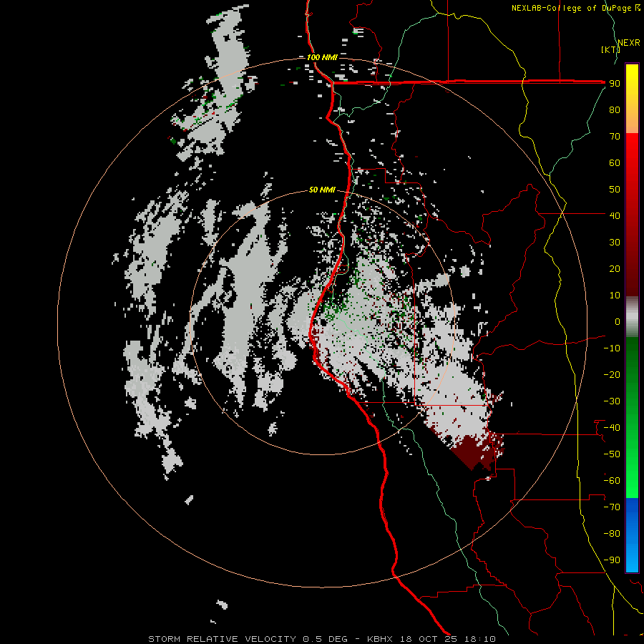Click "STORM RELATIVE VELOCITY" product title text

click(223, 639)
